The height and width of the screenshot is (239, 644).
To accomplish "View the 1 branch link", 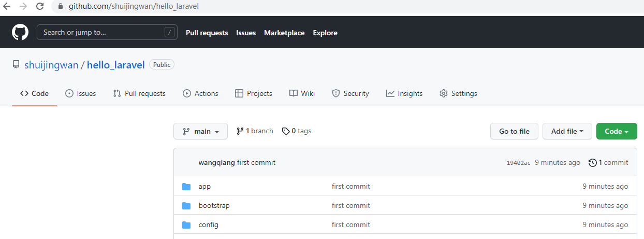I will pos(255,131).
